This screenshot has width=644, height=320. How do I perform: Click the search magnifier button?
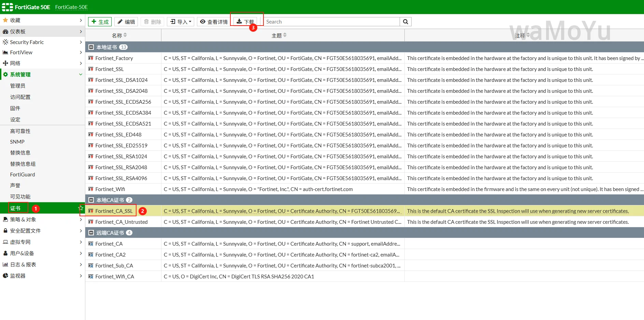pos(405,21)
